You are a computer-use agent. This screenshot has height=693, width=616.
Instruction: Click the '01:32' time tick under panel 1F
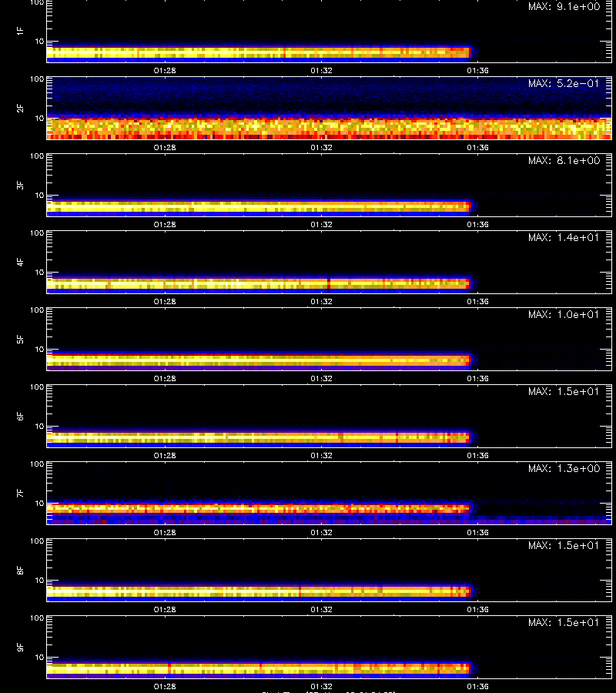click(321, 70)
